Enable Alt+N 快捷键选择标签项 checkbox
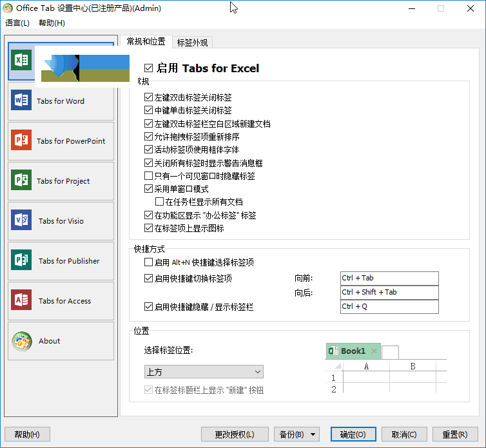This screenshot has width=486, height=448. (148, 262)
